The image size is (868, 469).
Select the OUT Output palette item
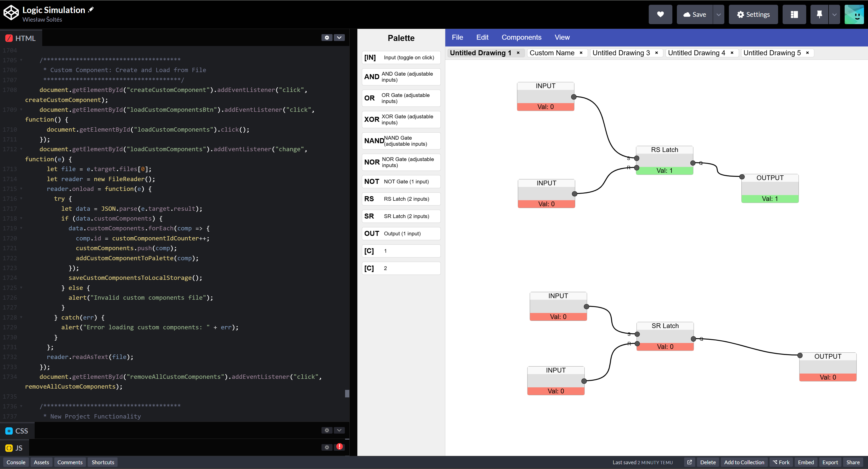(401, 233)
